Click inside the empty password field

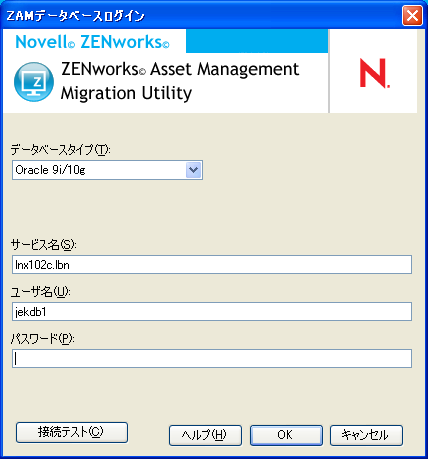212,359
